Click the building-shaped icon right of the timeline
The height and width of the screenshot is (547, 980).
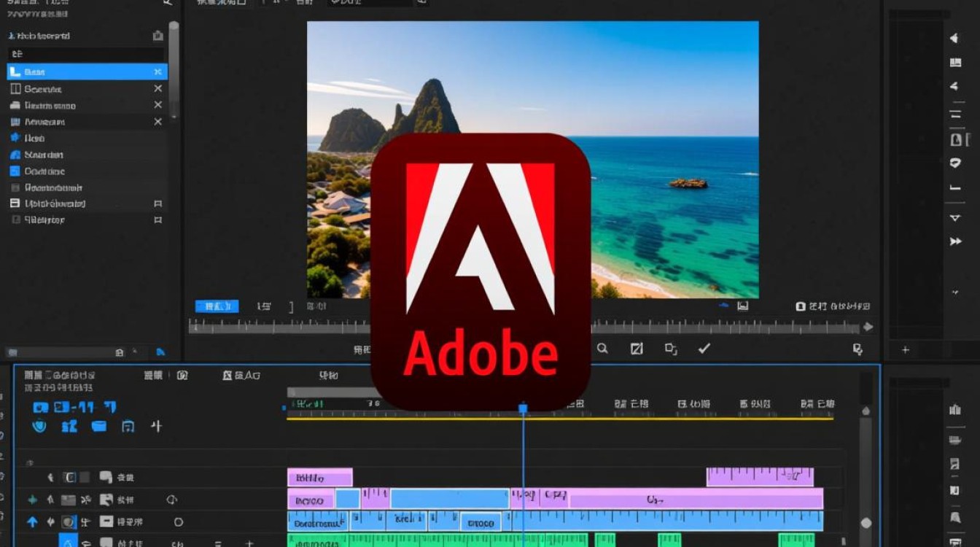954,410
